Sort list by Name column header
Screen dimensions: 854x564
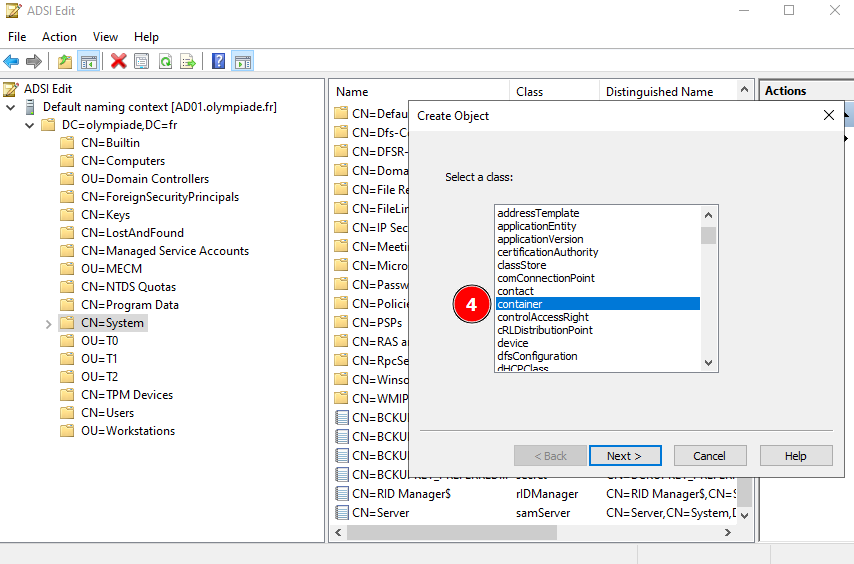[419, 91]
